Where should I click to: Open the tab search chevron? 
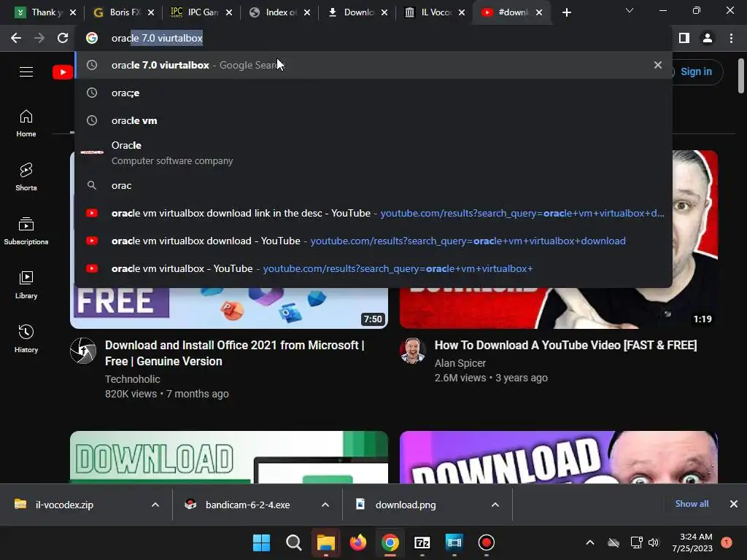(630, 10)
